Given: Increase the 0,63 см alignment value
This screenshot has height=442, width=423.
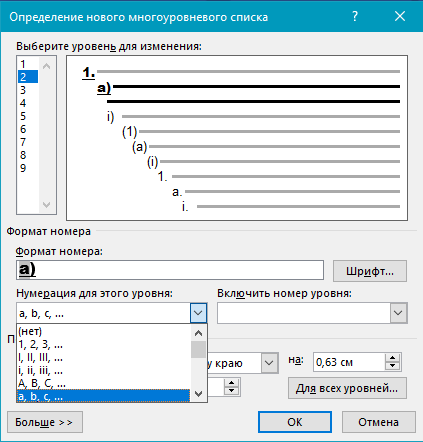Looking at the screenshot, I should click(392, 358).
